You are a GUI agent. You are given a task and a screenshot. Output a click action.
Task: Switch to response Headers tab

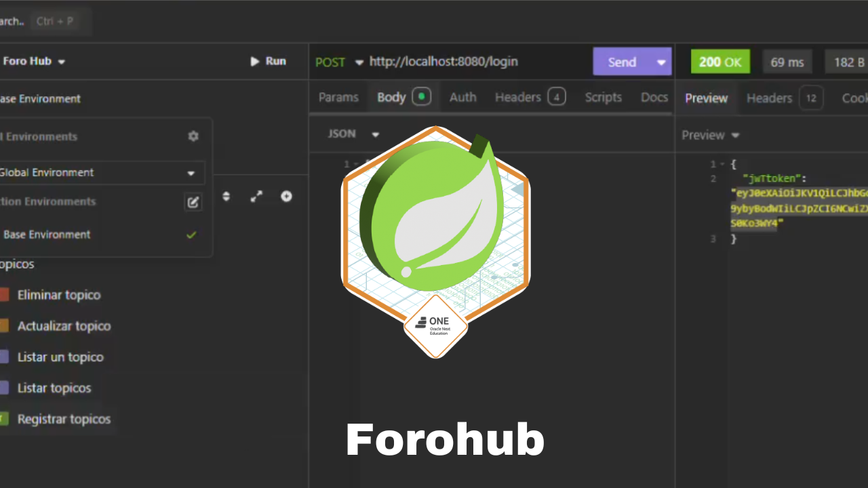tap(770, 98)
